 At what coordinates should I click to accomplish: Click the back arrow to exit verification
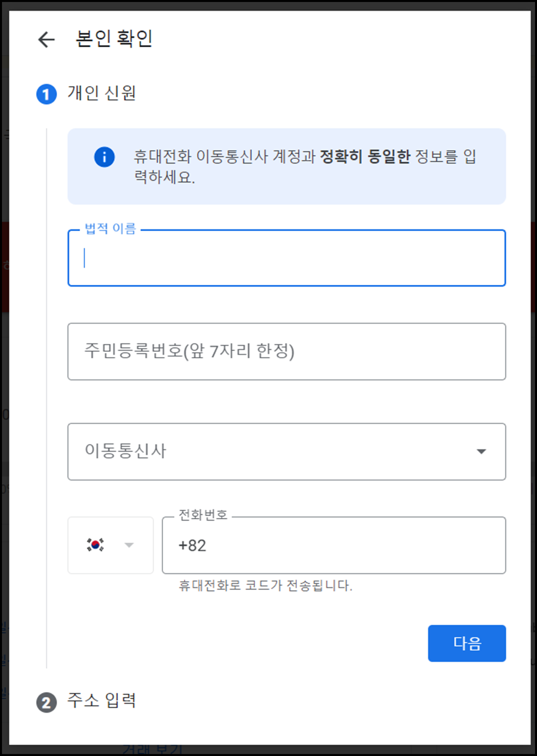[45, 40]
